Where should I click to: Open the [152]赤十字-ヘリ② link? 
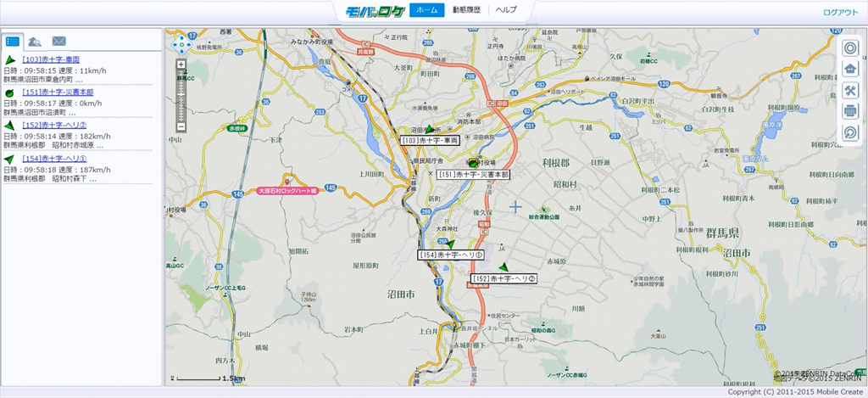tap(54, 126)
